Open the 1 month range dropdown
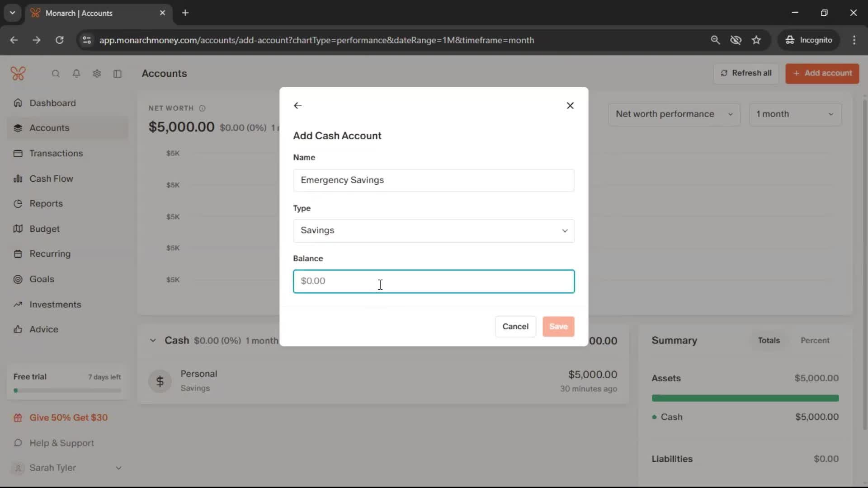The image size is (868, 488). (x=795, y=114)
